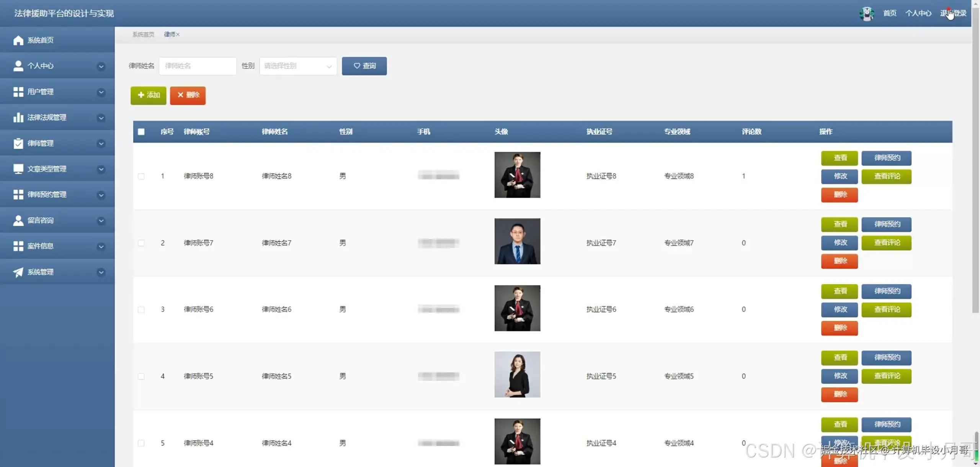Screen dimensions: 980x467
Task: Check the checkbox for row 律师账号6
Action: click(141, 310)
